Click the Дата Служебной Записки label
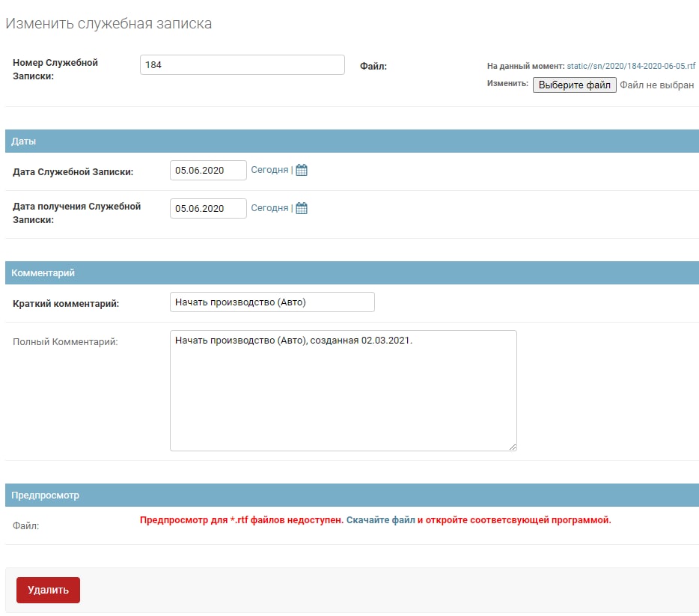The height and width of the screenshot is (616, 699). (x=73, y=171)
